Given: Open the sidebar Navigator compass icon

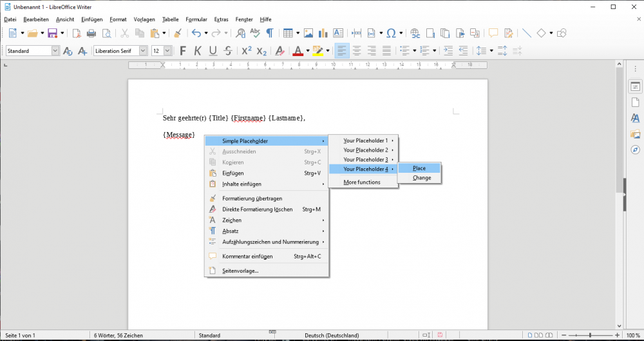Looking at the screenshot, I should 636,150.
